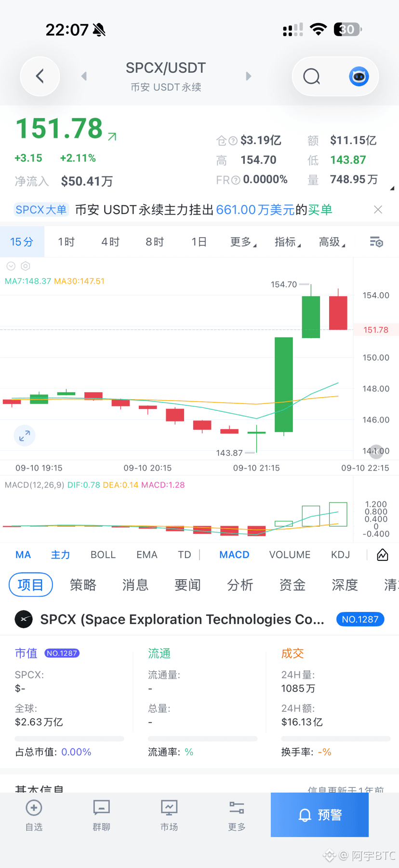
Task: Open the blue robot assistant icon
Action: coord(359,76)
